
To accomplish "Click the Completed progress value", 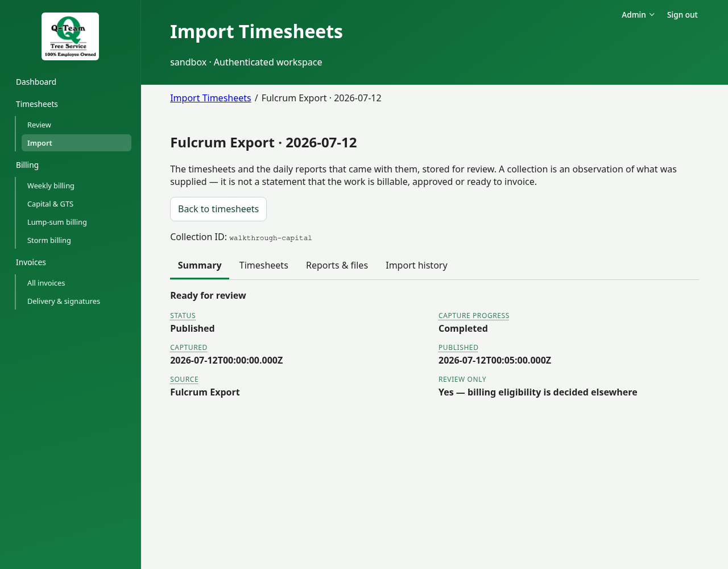I will pyautogui.click(x=463, y=328).
